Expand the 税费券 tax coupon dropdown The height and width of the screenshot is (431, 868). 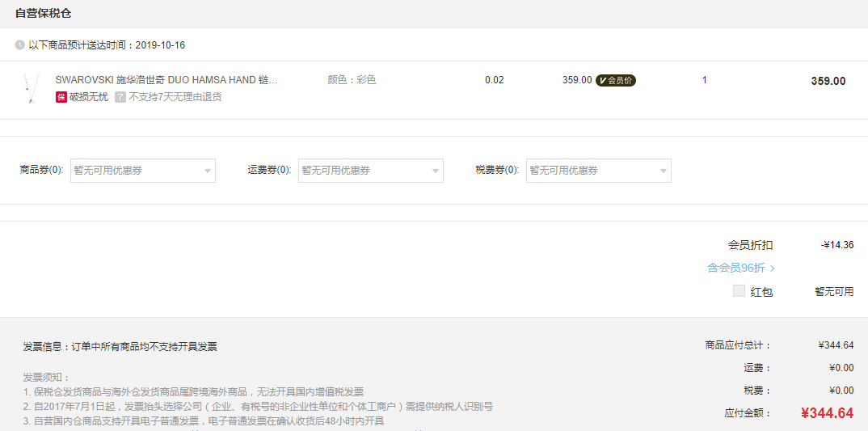pos(598,171)
